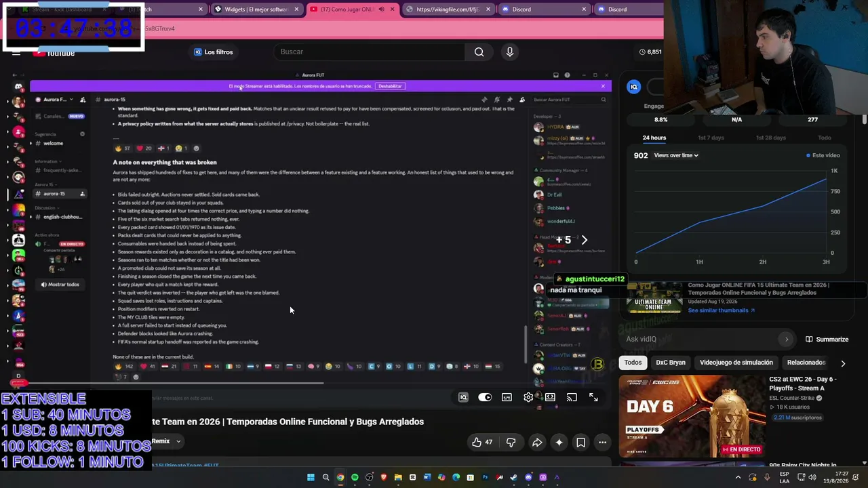
Task: Click into the Buscar search field
Action: [x=369, y=52]
